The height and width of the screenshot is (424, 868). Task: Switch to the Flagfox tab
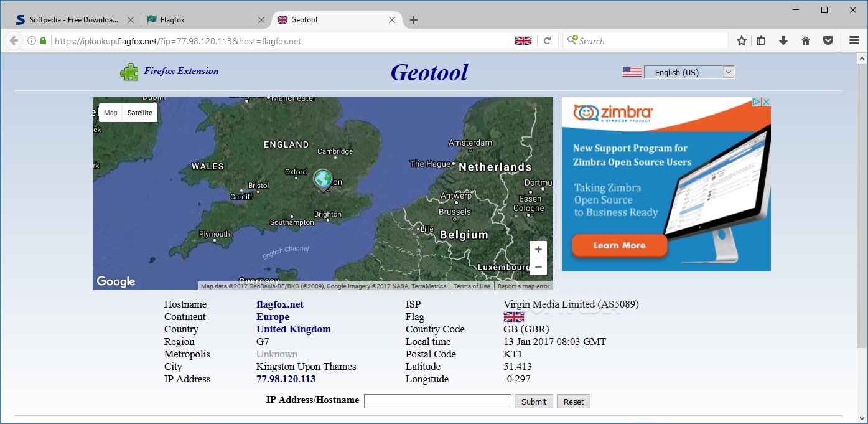pos(204,20)
